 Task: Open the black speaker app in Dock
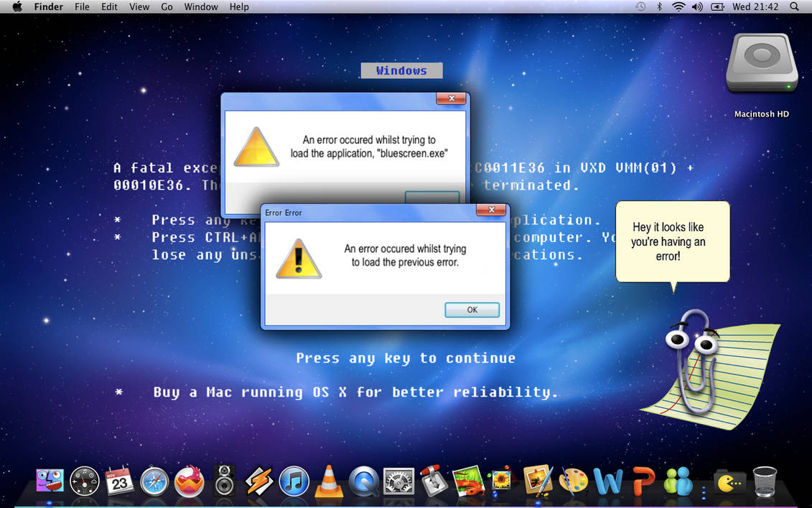224,481
